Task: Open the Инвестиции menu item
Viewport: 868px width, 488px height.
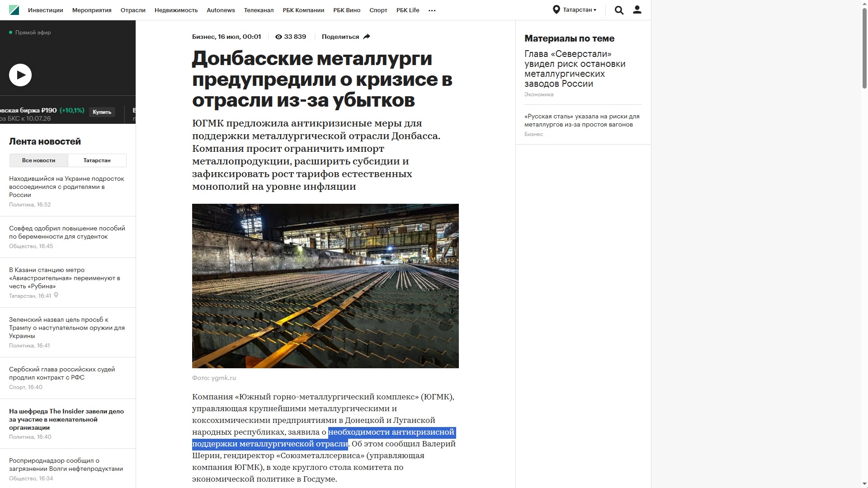Action: tap(45, 10)
